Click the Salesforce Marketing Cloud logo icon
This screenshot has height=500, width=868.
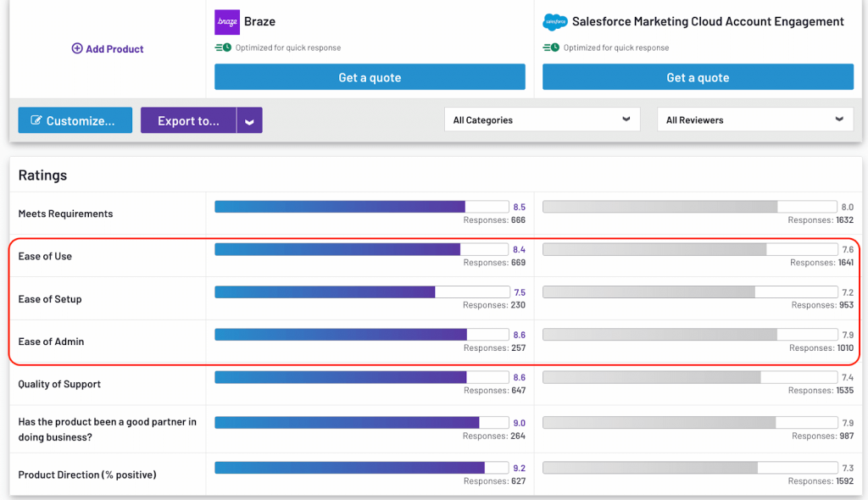pyautogui.click(x=554, y=21)
